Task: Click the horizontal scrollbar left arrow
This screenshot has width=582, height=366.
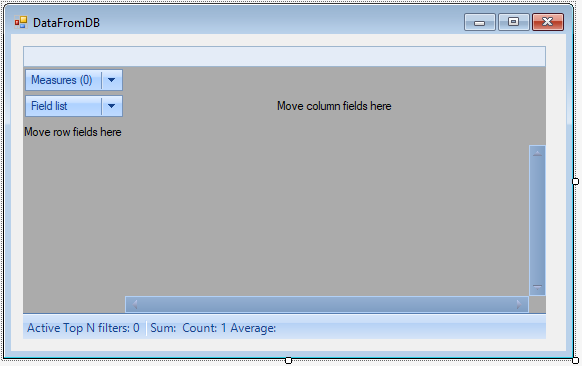Action: coord(135,304)
